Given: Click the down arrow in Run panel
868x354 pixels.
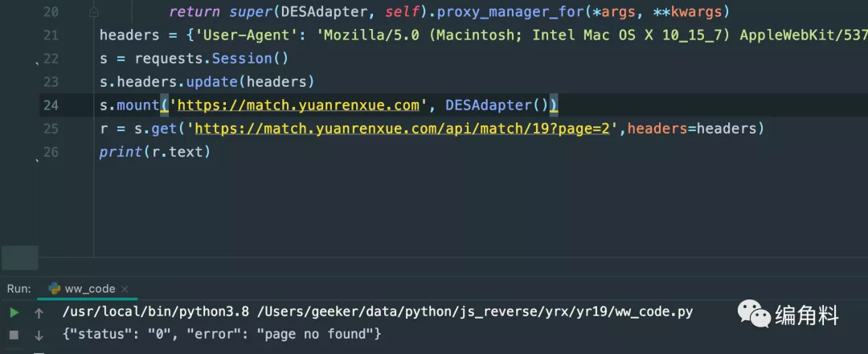Looking at the screenshot, I should 39,334.
